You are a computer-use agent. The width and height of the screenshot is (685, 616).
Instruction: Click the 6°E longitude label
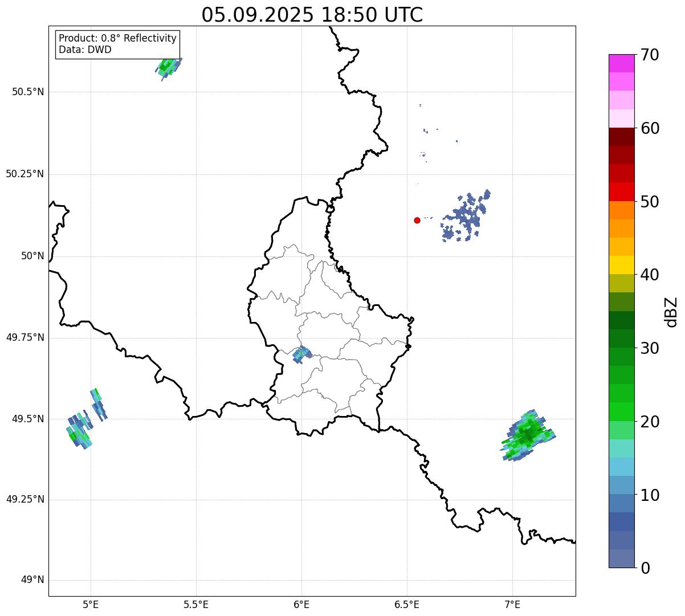pos(301,604)
